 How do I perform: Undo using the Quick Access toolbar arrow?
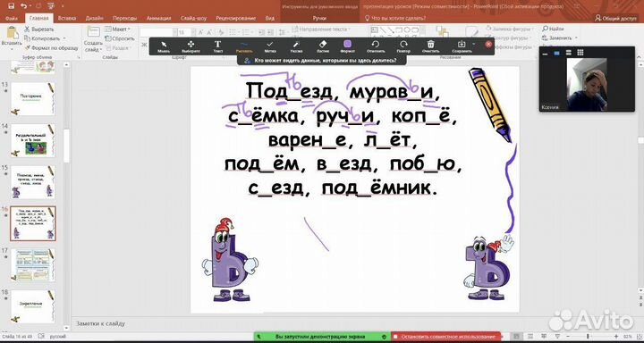(24, 6)
